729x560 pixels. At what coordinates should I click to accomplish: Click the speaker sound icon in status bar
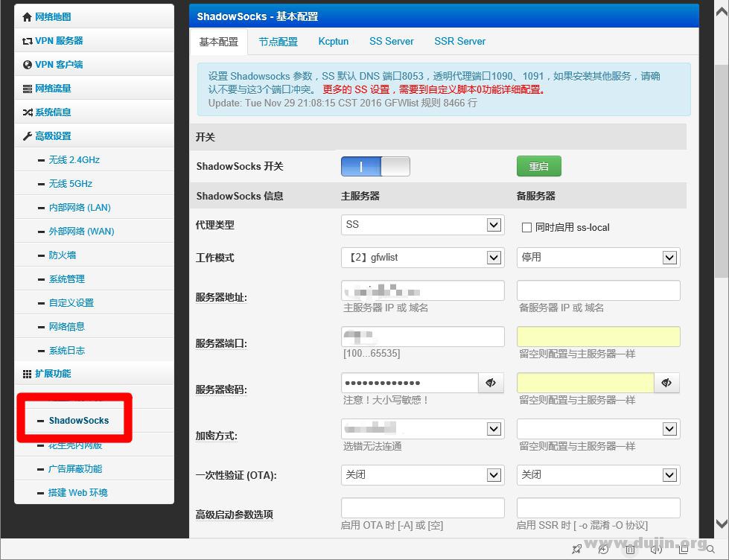click(x=656, y=549)
